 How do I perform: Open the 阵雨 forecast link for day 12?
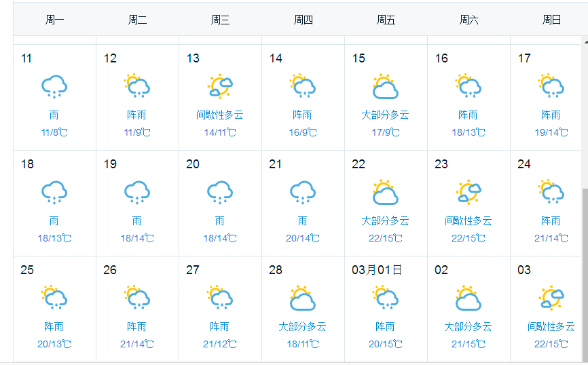(x=136, y=115)
